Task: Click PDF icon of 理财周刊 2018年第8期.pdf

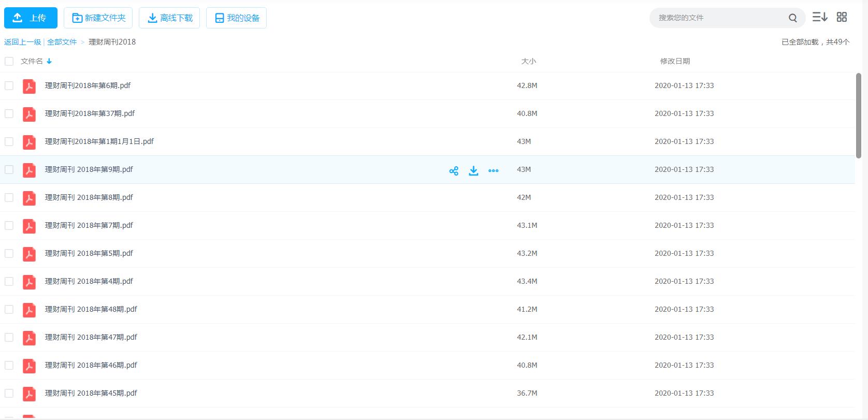Action: pyautogui.click(x=30, y=198)
